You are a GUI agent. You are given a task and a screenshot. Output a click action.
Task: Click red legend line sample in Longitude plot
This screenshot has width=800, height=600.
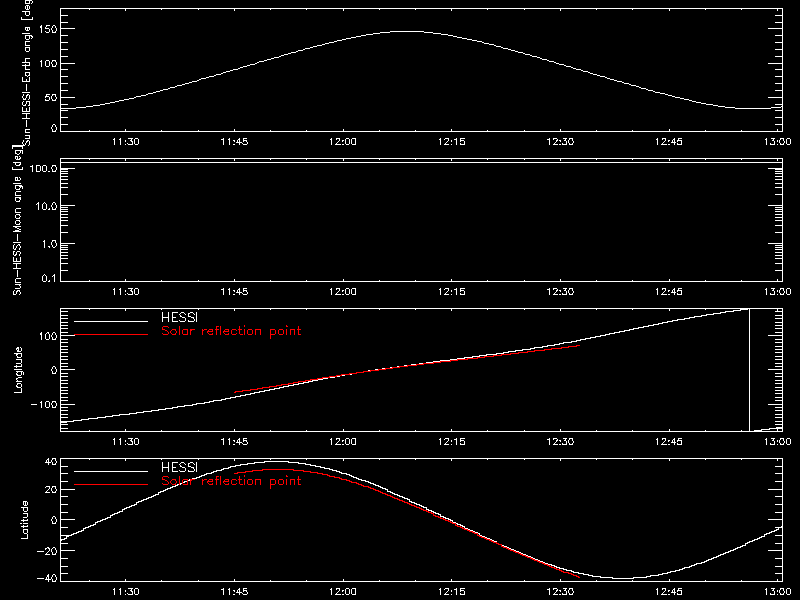click(x=111, y=335)
